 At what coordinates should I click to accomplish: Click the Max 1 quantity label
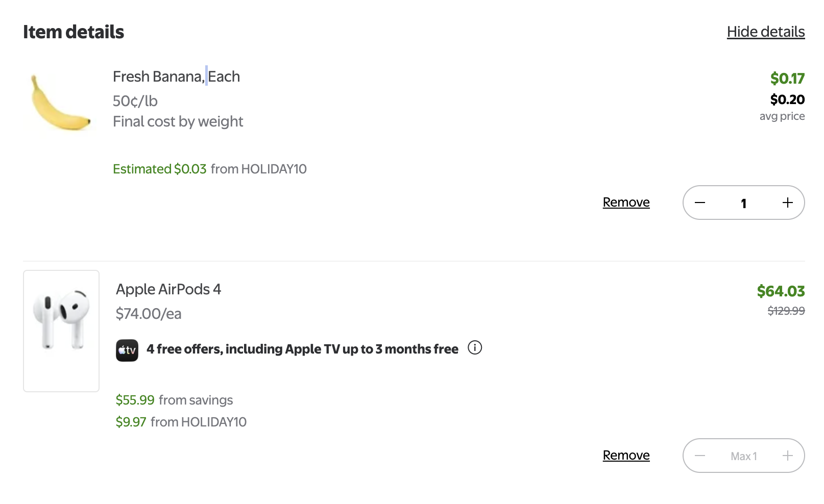[x=743, y=456]
